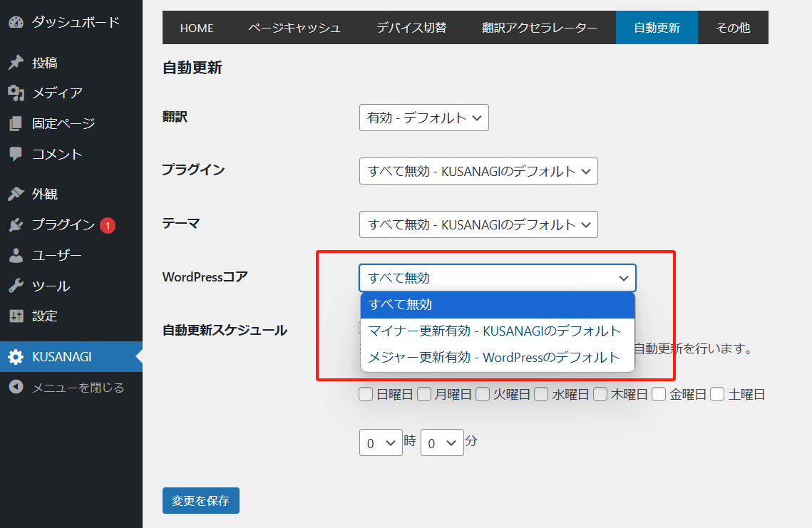This screenshot has width=812, height=528.
Task: Click the 固定ページ (Pages) icon
Action: pos(15,123)
